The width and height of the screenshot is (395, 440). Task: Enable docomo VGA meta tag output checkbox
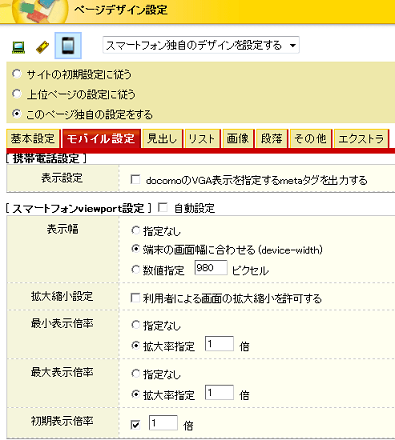[x=135, y=180]
